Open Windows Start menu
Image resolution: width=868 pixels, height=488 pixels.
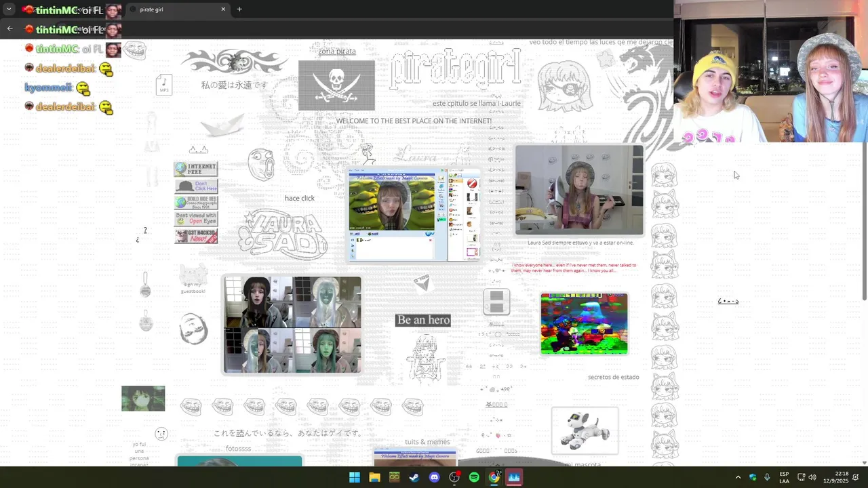[x=355, y=477]
